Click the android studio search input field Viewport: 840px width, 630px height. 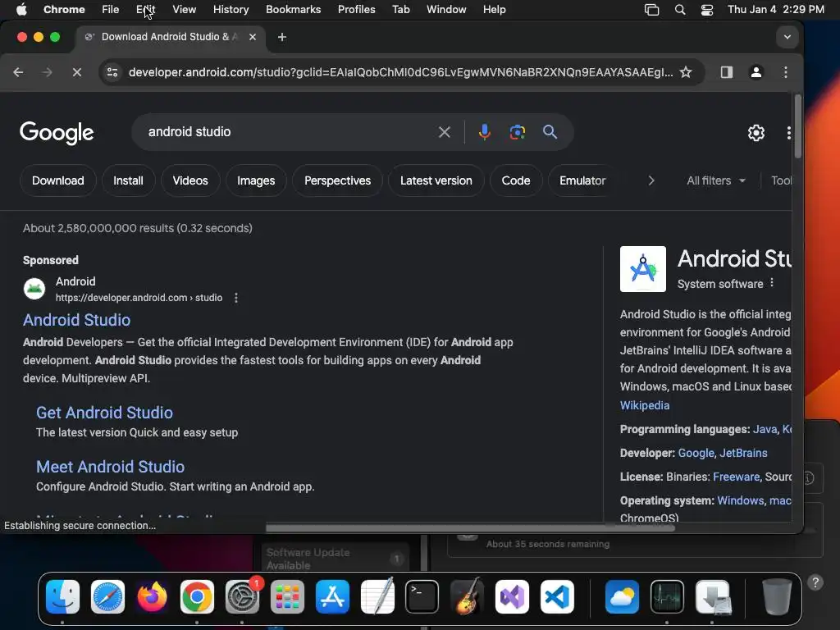[x=290, y=132]
